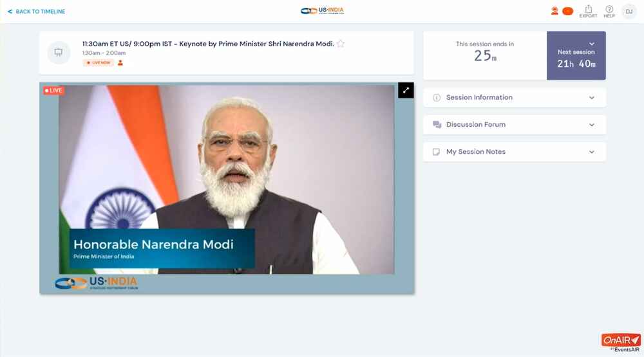
Task: Go back via Back to Timeline link
Action: click(x=36, y=12)
